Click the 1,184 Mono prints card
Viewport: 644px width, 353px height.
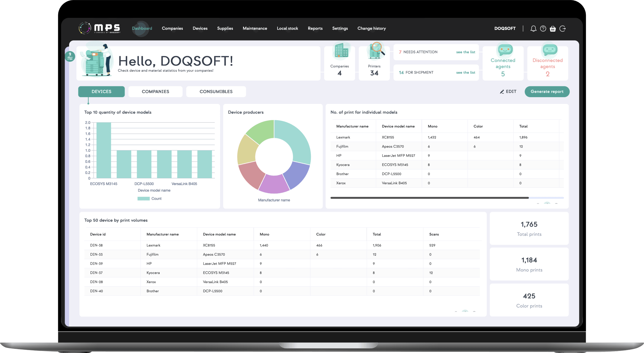[529, 264]
